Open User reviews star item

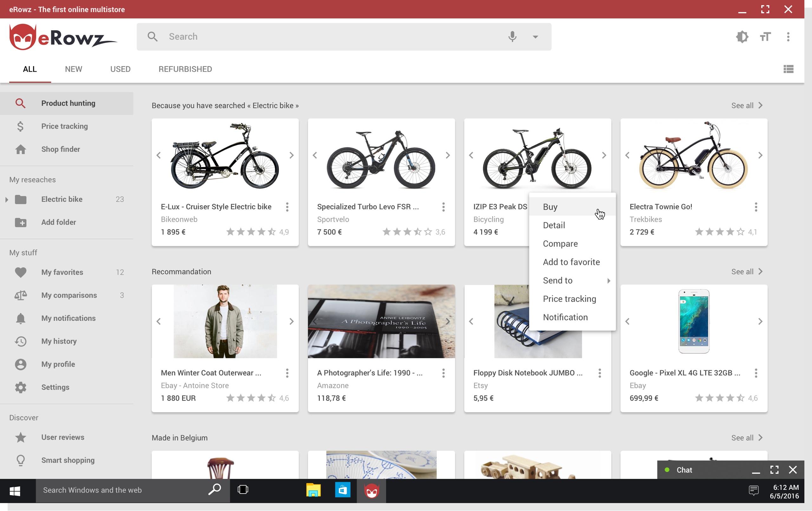pos(67,437)
